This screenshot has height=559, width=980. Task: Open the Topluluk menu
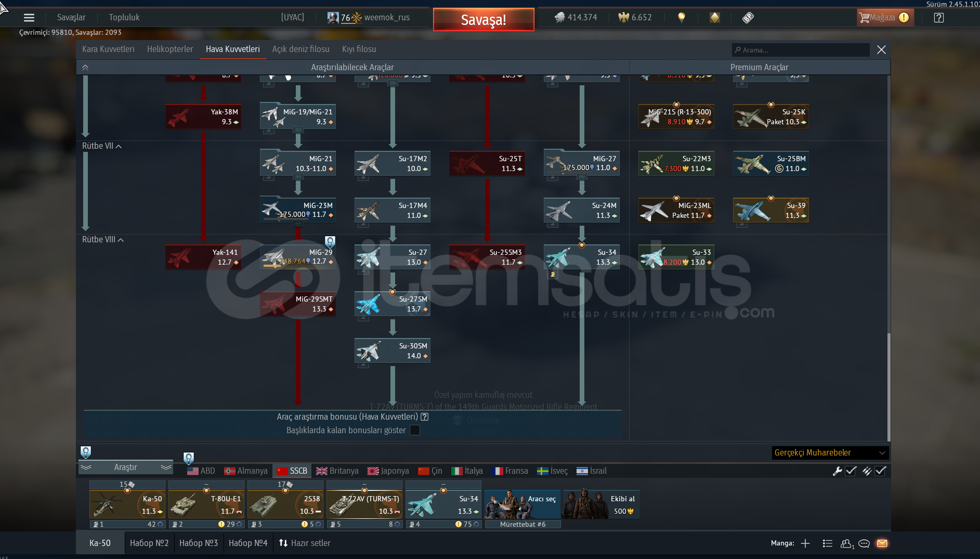(x=124, y=17)
